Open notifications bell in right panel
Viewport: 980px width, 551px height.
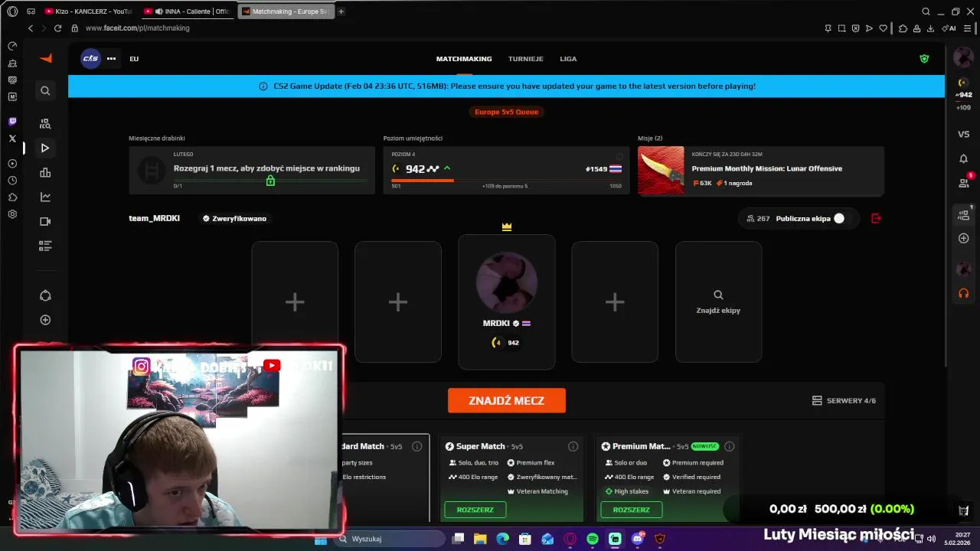963,158
